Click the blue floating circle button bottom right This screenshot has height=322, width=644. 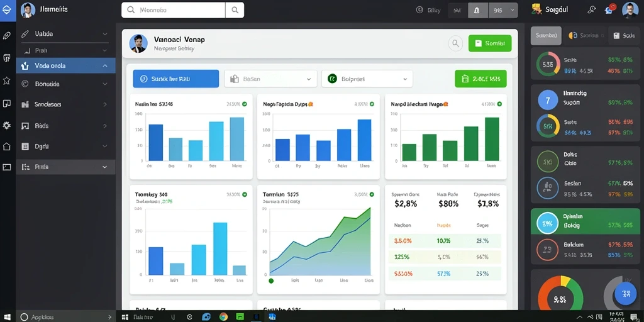click(626, 294)
